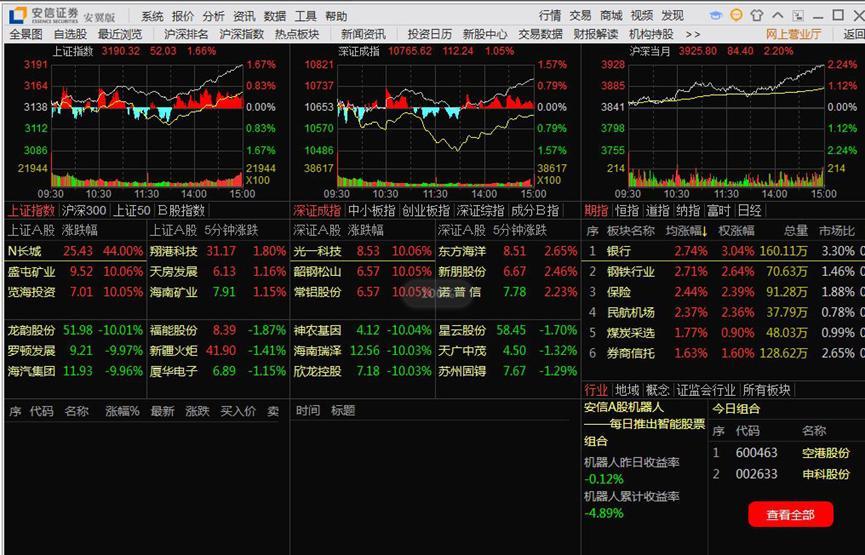Collapse toolbar with the up chevron icon

click(777, 15)
